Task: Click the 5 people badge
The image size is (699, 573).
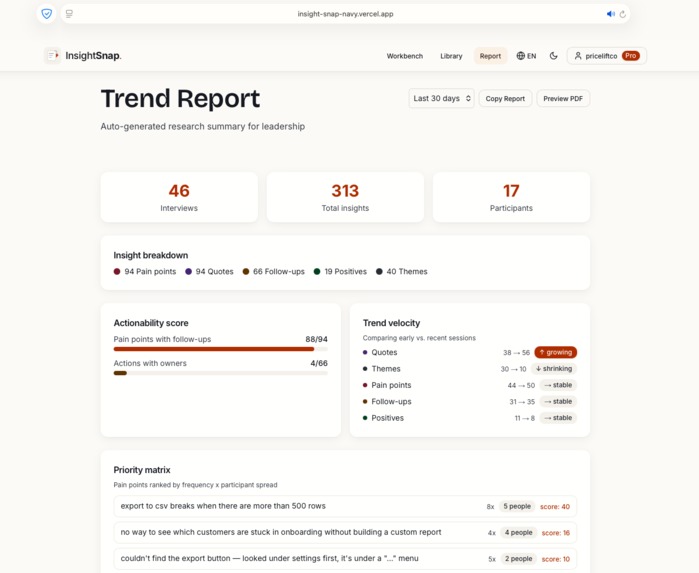Action: click(517, 507)
